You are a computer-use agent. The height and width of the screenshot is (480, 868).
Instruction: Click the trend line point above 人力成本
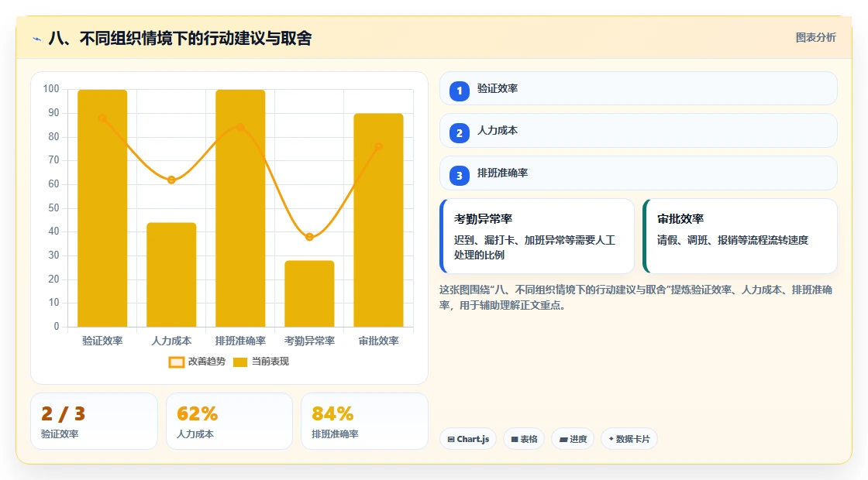coord(171,180)
